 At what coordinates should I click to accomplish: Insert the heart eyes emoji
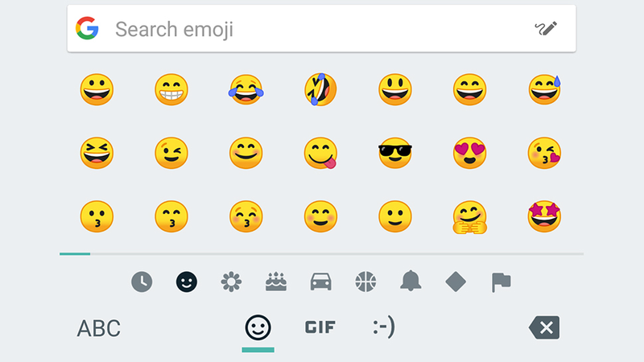470,153
